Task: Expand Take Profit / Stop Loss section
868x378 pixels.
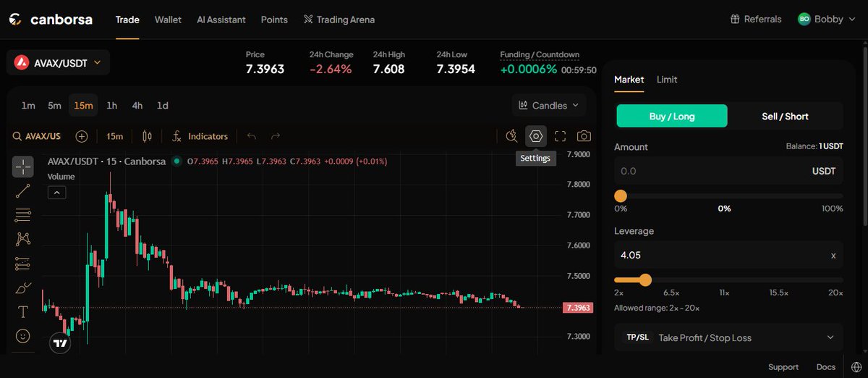Action: (x=728, y=337)
